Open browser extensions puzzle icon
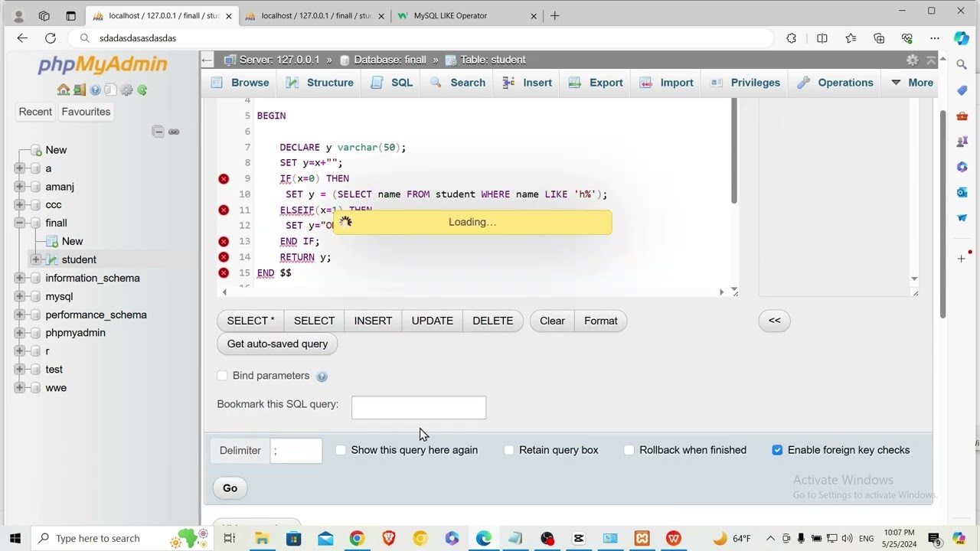This screenshot has height=551, width=980. pyautogui.click(x=792, y=38)
